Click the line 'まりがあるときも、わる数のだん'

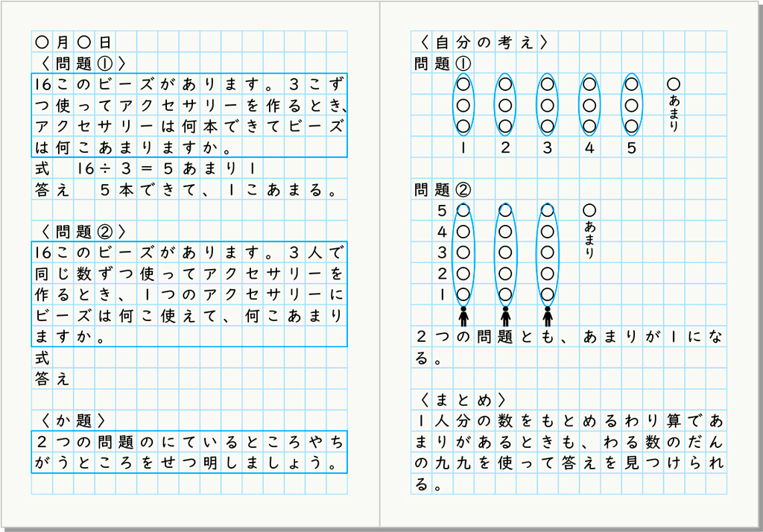(x=569, y=442)
